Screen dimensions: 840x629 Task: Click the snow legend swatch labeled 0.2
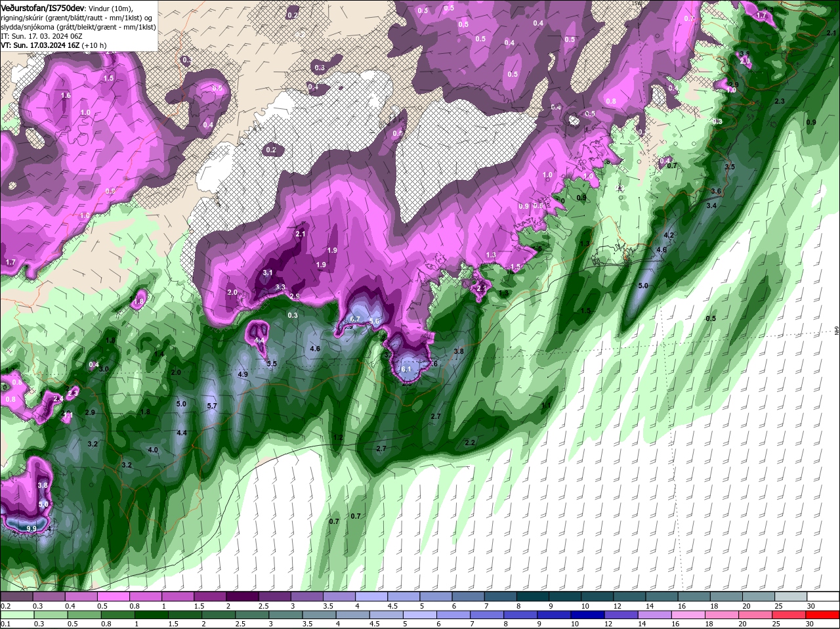point(16,596)
